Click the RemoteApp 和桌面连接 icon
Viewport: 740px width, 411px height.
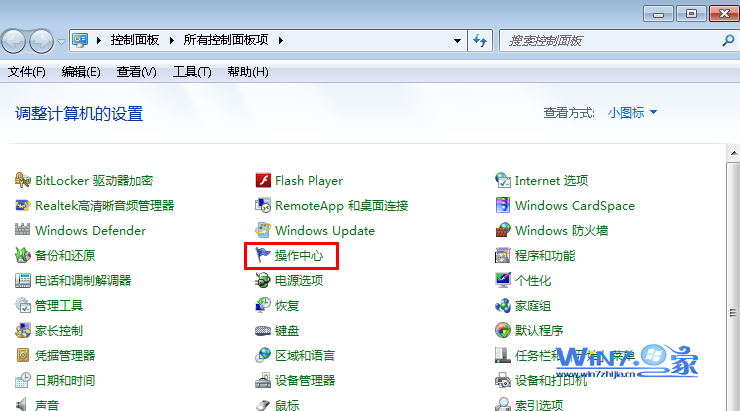pyautogui.click(x=263, y=205)
